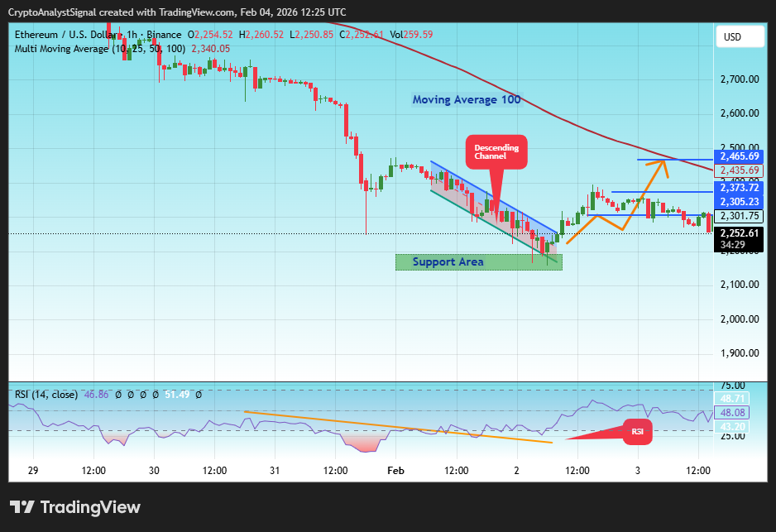Click the low price value L2,250.85
Image resolution: width=776 pixels, height=532 pixels.
311,35
